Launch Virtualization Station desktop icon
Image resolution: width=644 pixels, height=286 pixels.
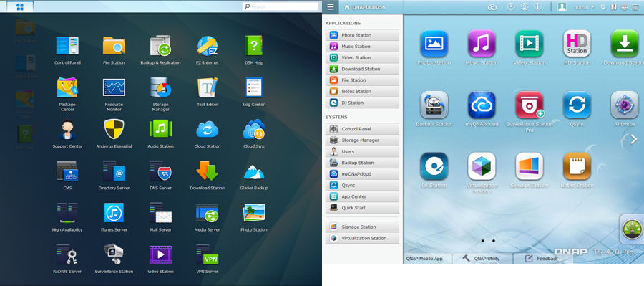tap(482, 166)
